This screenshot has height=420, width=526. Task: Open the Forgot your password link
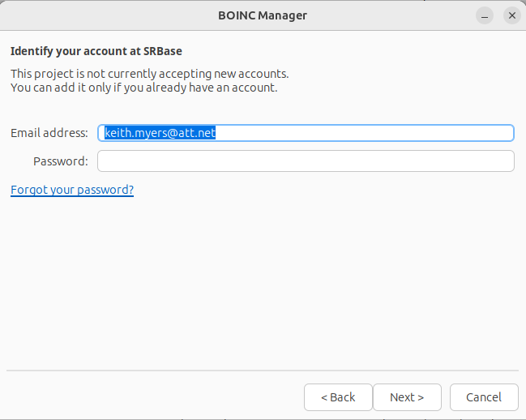pos(72,190)
